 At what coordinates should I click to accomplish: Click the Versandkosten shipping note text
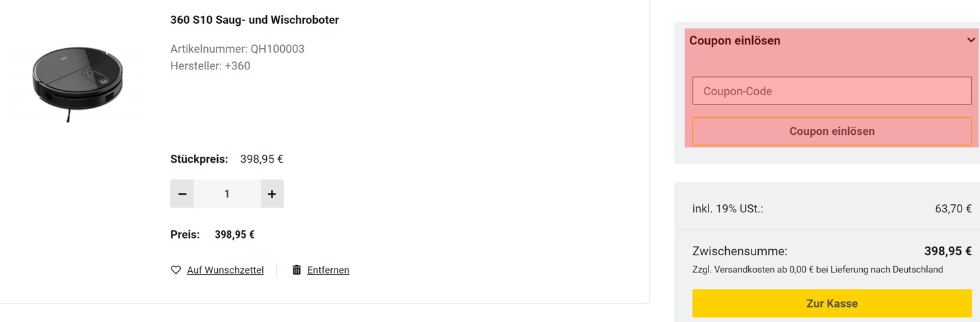pos(818,270)
